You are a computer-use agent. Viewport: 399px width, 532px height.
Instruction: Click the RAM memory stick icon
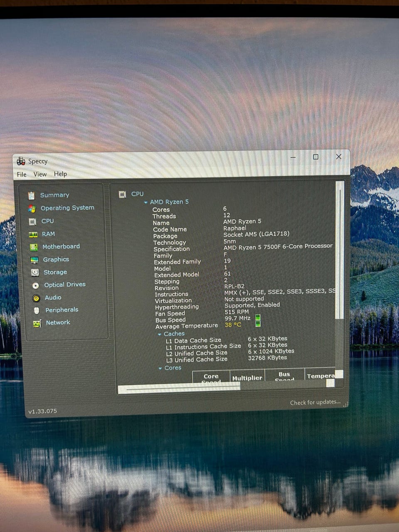click(33, 234)
